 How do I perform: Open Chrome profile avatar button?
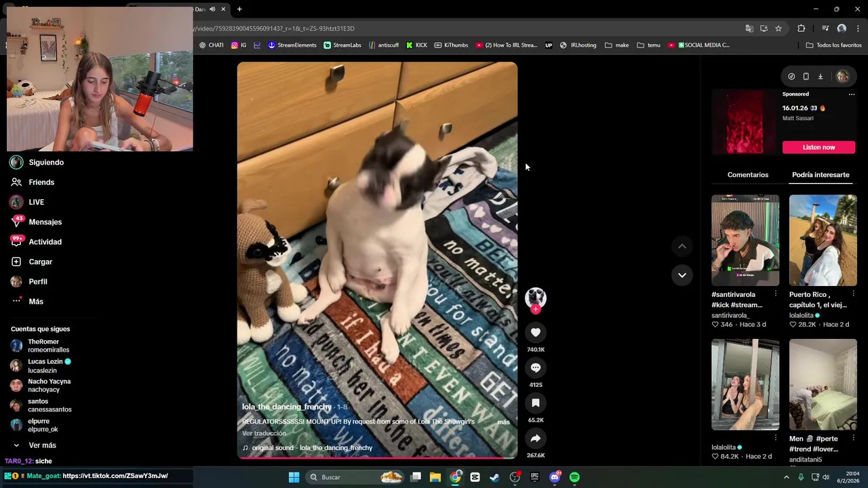[842, 28]
